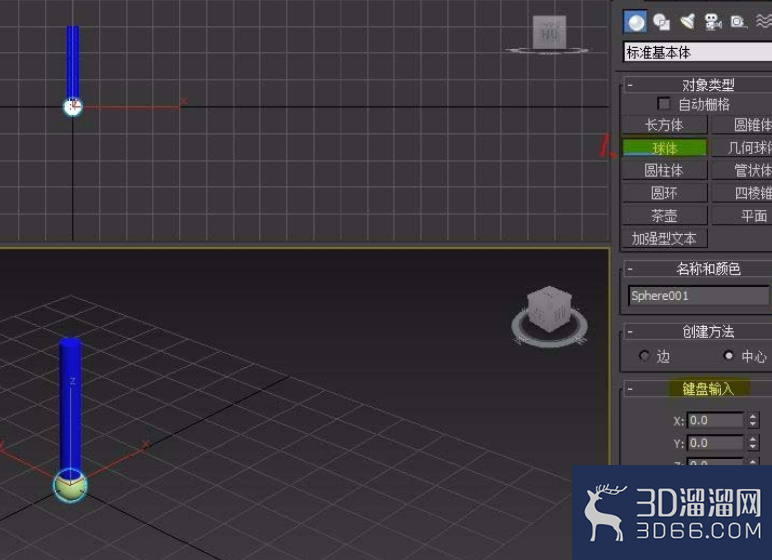Viewport: 772px width, 560px height.
Task: Click the 几何球体 geosphere button
Action: tap(742, 148)
